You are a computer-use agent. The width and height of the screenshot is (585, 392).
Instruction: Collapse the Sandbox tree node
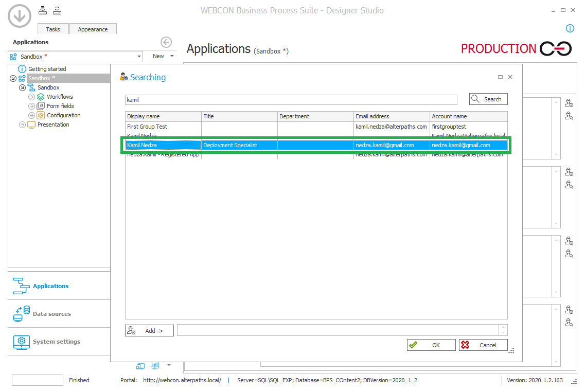point(12,78)
